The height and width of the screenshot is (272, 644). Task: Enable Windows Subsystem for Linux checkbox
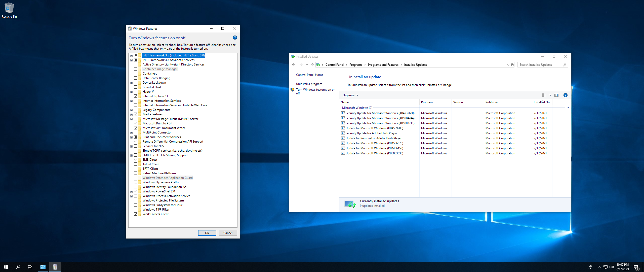pyautogui.click(x=136, y=205)
